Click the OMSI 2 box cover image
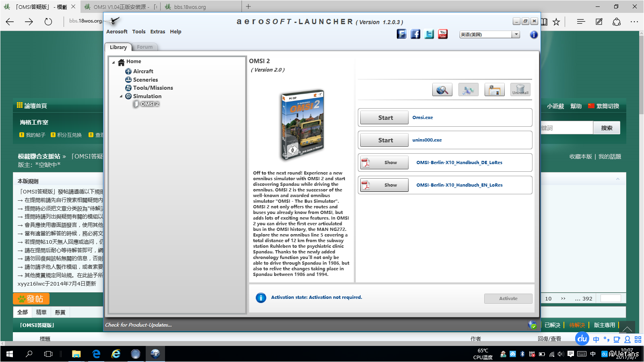 [x=303, y=125]
